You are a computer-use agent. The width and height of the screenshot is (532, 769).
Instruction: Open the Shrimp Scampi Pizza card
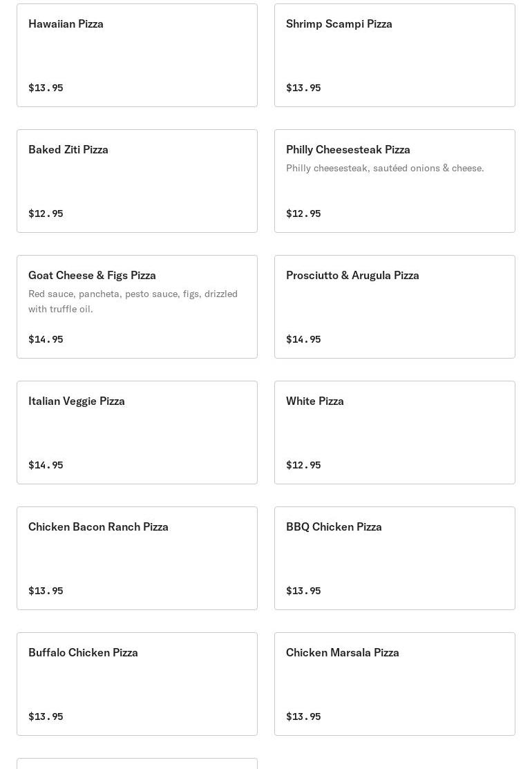tap(395, 55)
